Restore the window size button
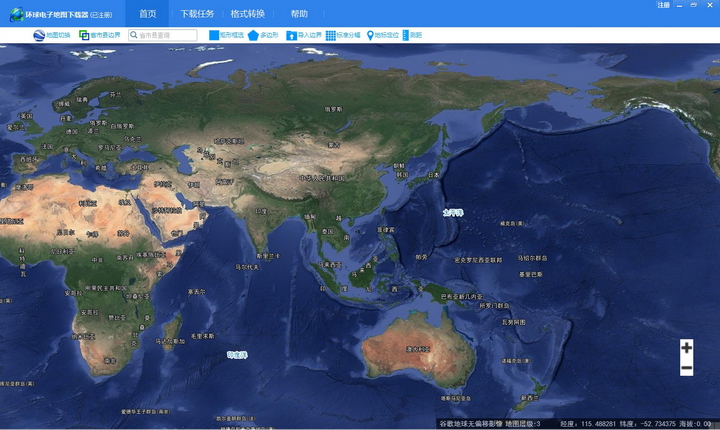Image resolution: width=720 pixels, height=430 pixels. 694,5
